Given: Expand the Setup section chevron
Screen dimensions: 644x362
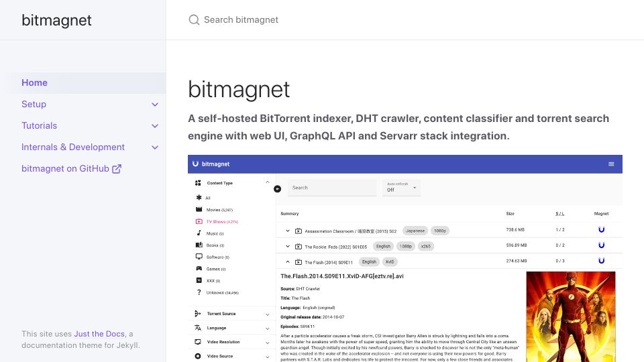Looking at the screenshot, I should 155,105.
